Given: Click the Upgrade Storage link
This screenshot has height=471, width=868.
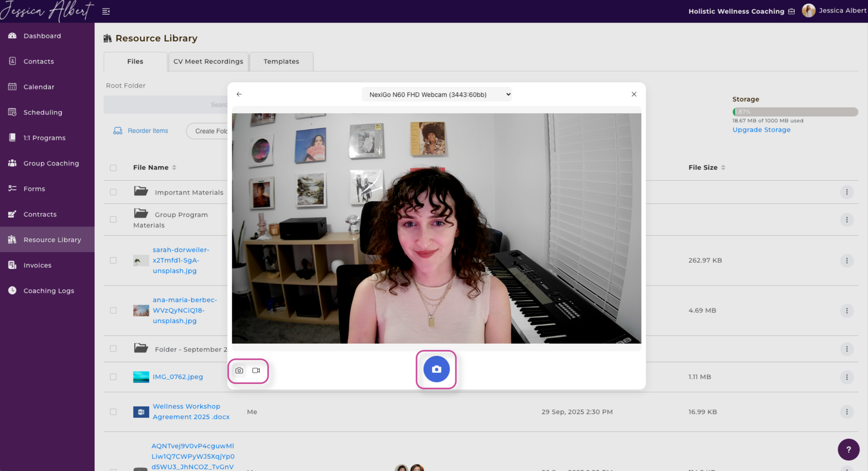Looking at the screenshot, I should [x=761, y=130].
